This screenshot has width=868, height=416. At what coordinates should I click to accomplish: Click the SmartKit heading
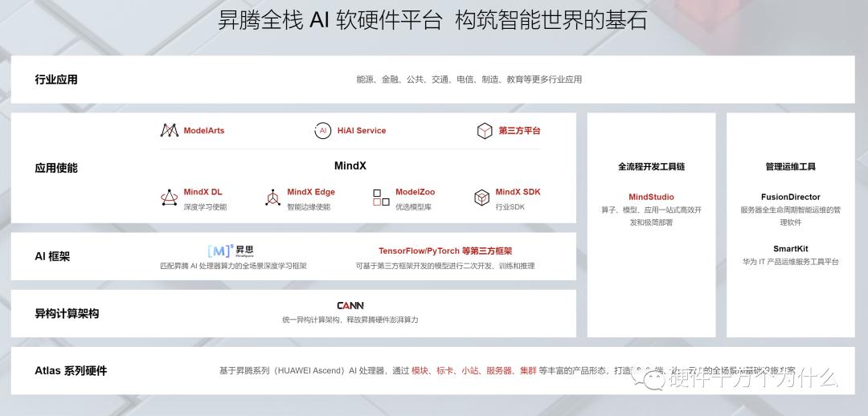pos(791,249)
